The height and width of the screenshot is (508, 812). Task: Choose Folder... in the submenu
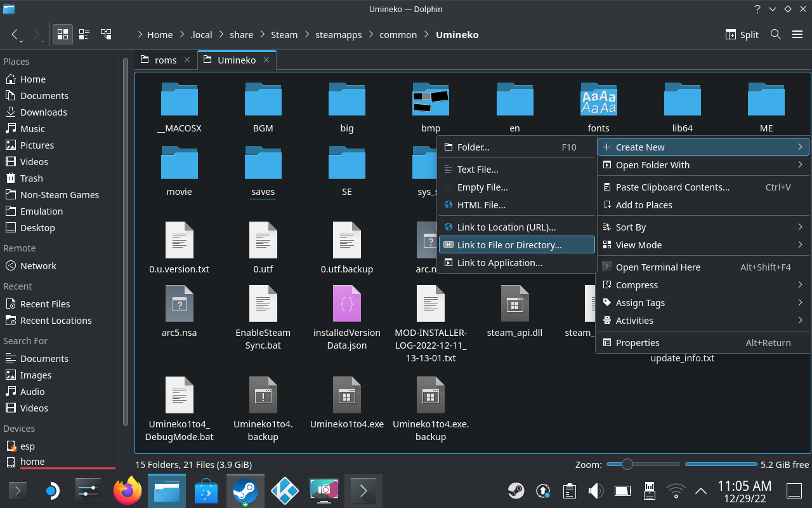click(x=517, y=147)
